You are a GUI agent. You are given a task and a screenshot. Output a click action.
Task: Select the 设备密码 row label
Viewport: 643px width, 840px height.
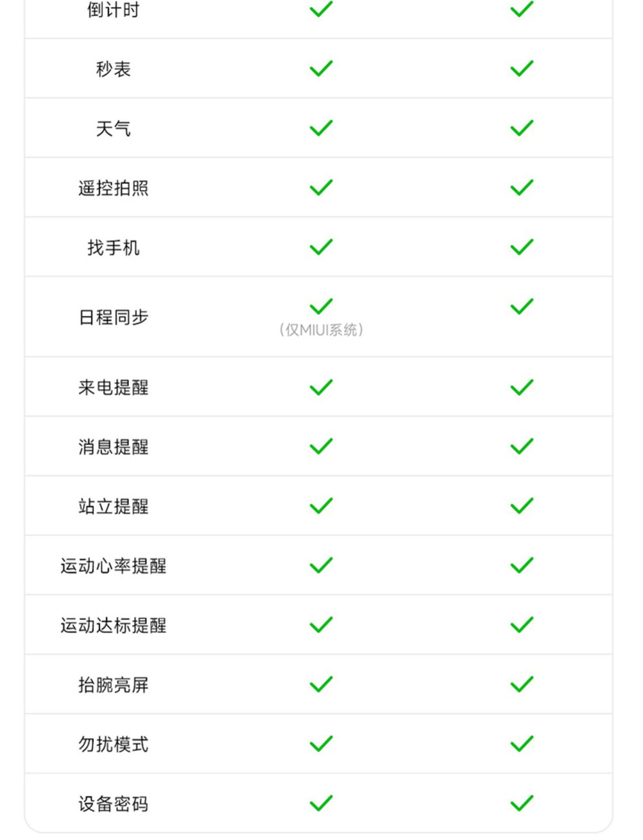coord(113,804)
